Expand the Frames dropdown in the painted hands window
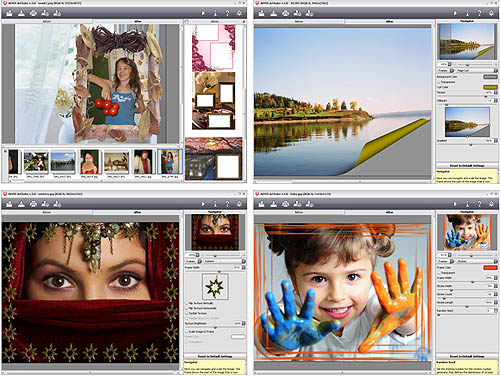This screenshot has height=376, width=500. pos(452,261)
